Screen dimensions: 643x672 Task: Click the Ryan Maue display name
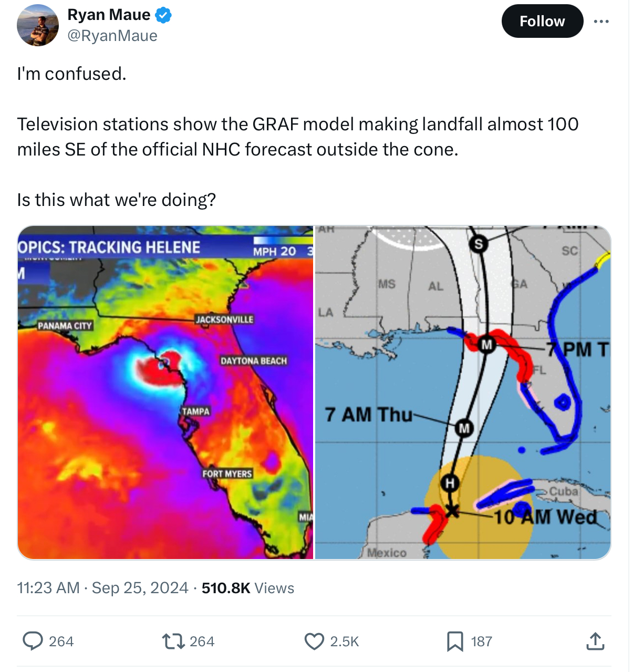(x=109, y=15)
